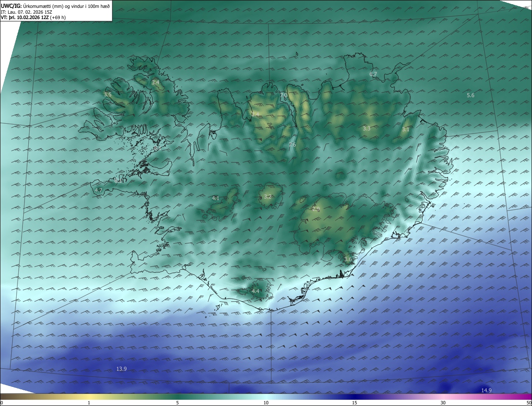Click the 7.6 value label on the map
This screenshot has width=532, height=406.
pos(292,145)
